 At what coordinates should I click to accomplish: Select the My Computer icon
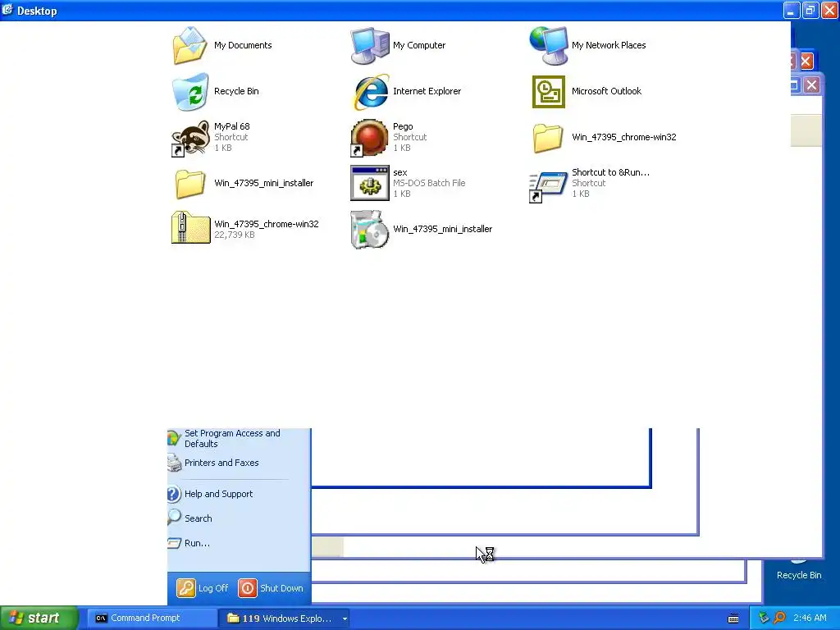pyautogui.click(x=370, y=46)
